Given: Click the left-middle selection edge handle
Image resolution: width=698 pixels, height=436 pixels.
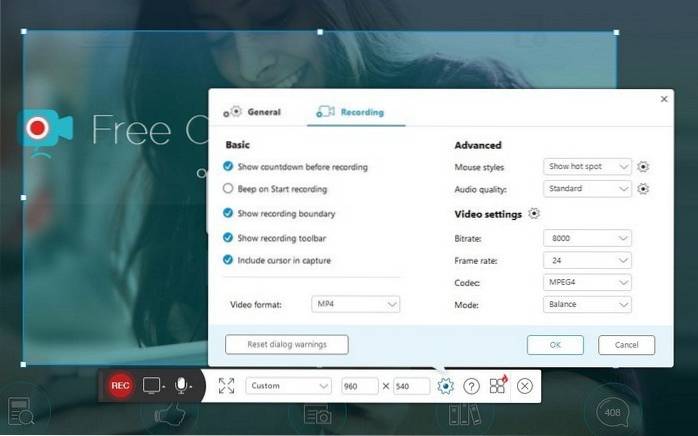Looking at the screenshot, I should click(24, 197).
